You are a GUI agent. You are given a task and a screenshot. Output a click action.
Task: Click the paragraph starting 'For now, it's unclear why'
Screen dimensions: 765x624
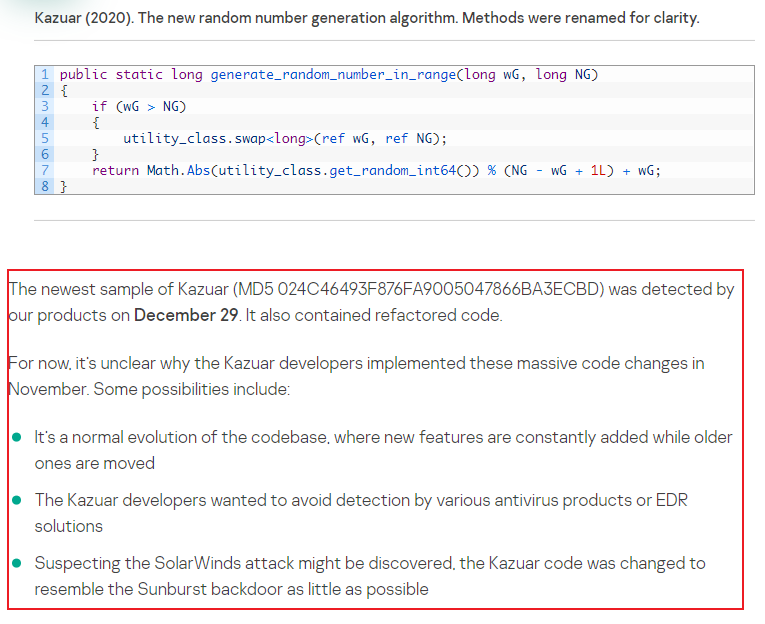[356, 376]
